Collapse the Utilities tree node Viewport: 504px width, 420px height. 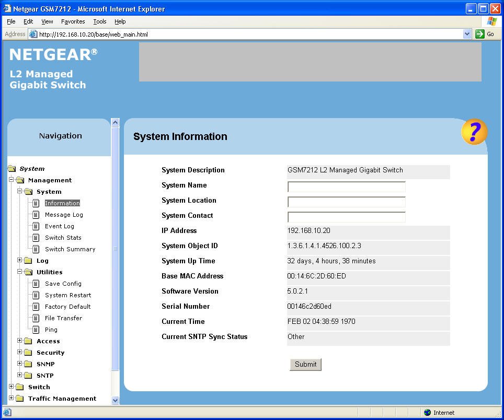[x=20, y=271]
